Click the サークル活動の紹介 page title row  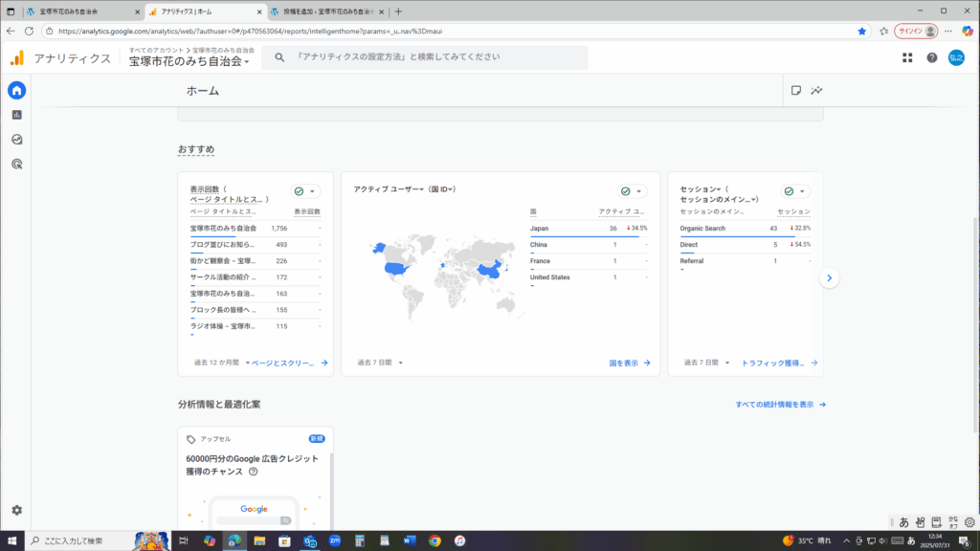coord(256,277)
